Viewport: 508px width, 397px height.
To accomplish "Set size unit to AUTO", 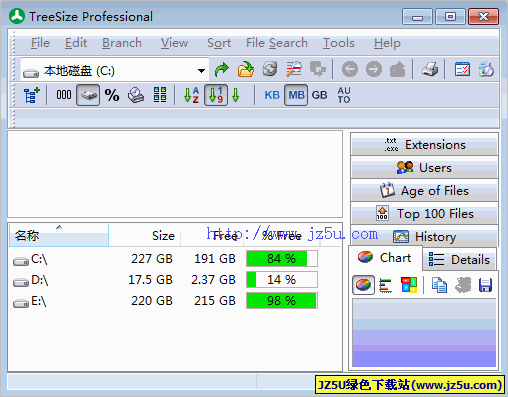I will [344, 95].
